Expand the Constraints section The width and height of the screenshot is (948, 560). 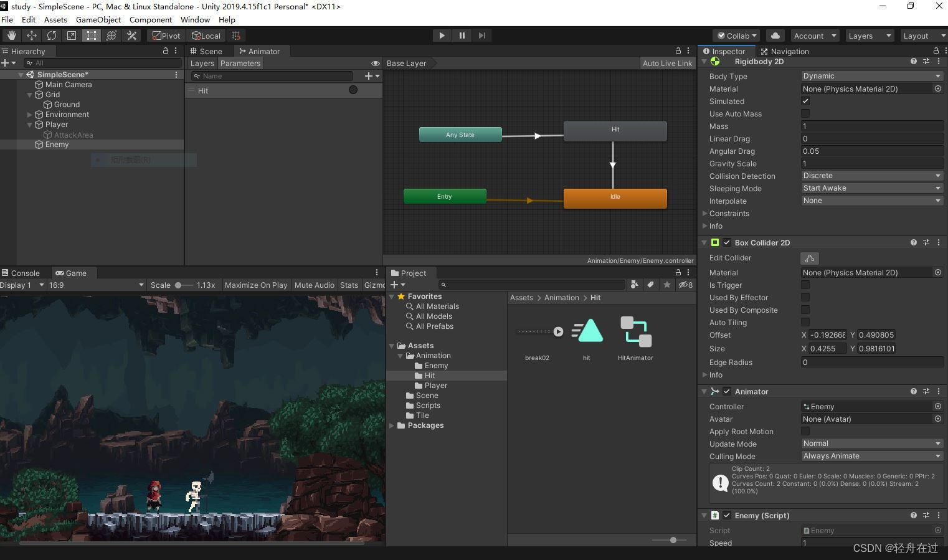704,213
